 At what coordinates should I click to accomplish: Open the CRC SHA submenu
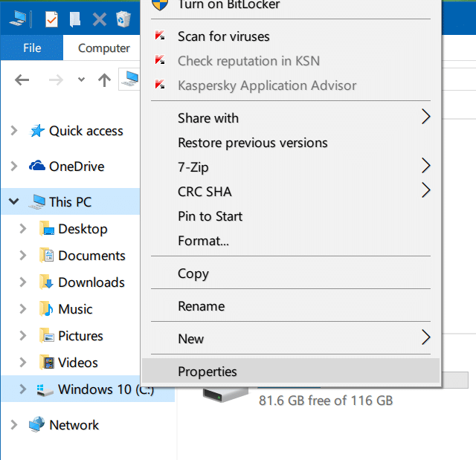click(291, 192)
